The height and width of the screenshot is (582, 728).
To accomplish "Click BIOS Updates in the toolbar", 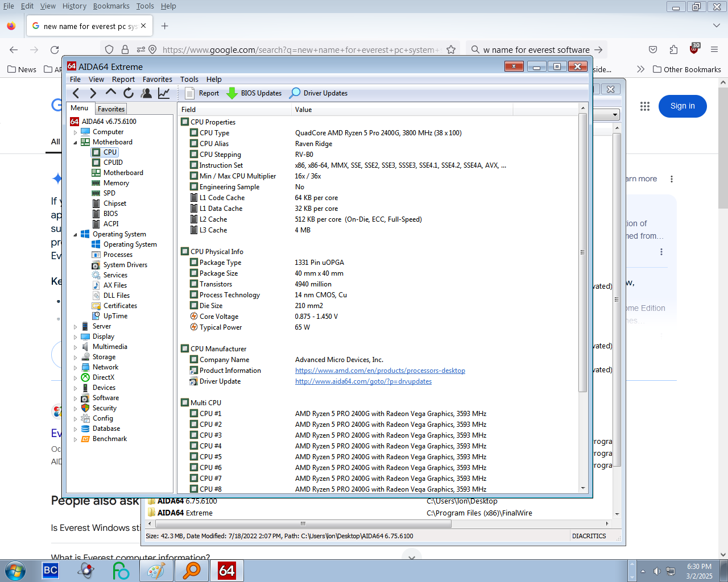I will pyautogui.click(x=254, y=93).
